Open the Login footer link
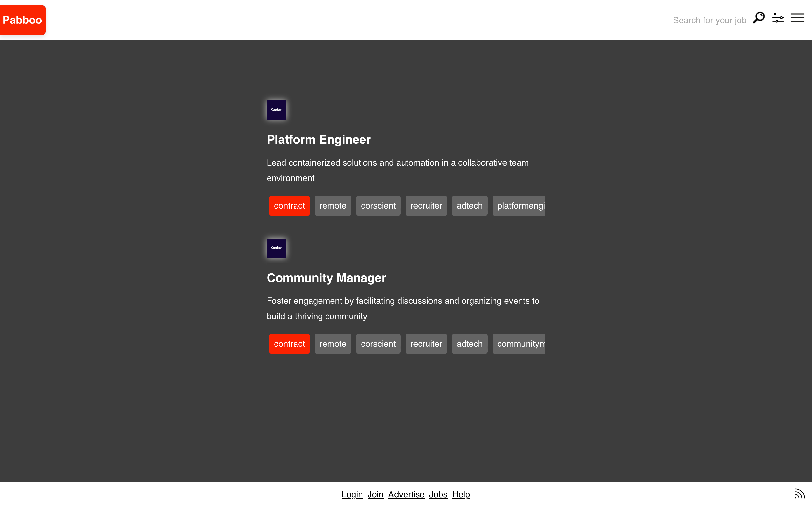This screenshot has width=812, height=507. (352, 494)
